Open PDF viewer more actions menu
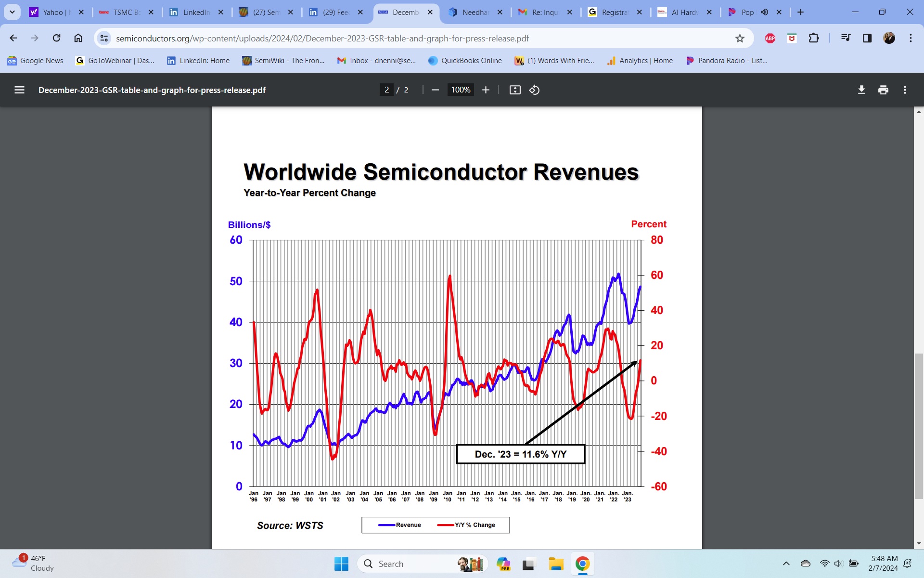 coord(905,90)
